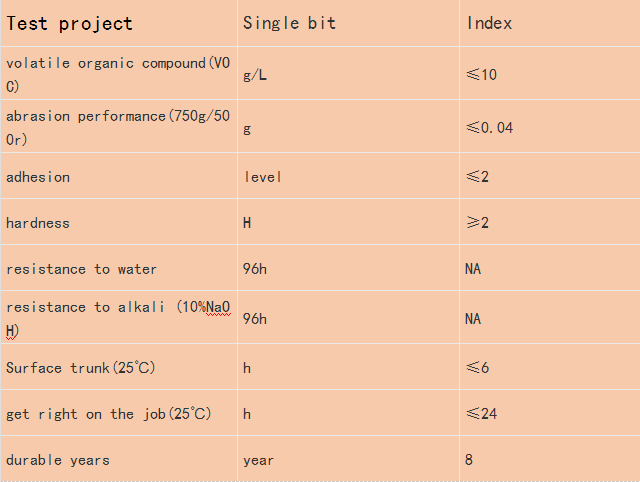Click the 'resistance to water' cell

(119, 268)
